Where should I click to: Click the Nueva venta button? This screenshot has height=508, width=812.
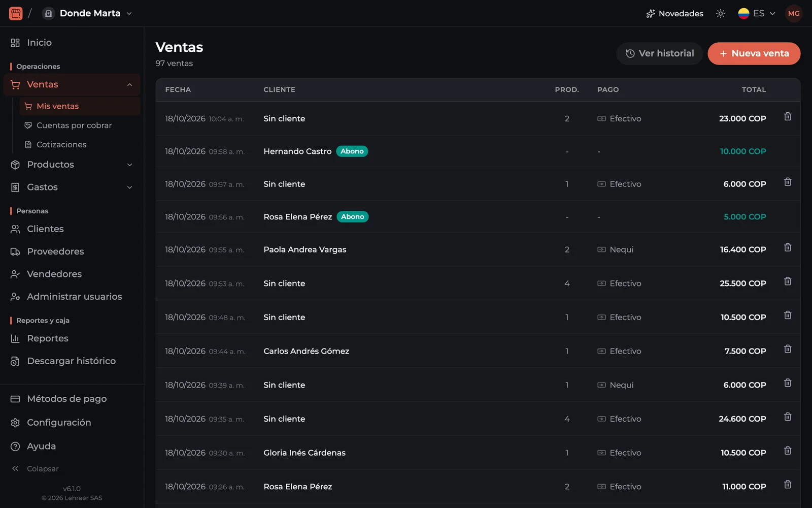pyautogui.click(x=754, y=54)
